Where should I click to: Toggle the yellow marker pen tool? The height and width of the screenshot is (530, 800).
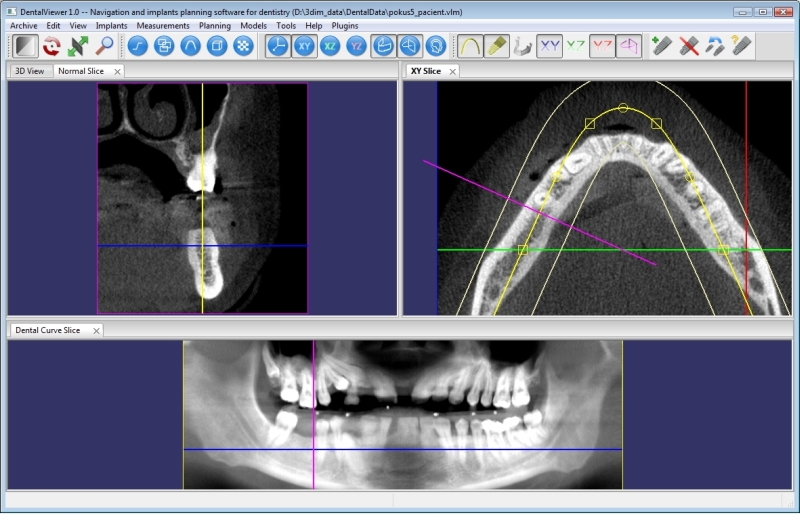coord(496,46)
